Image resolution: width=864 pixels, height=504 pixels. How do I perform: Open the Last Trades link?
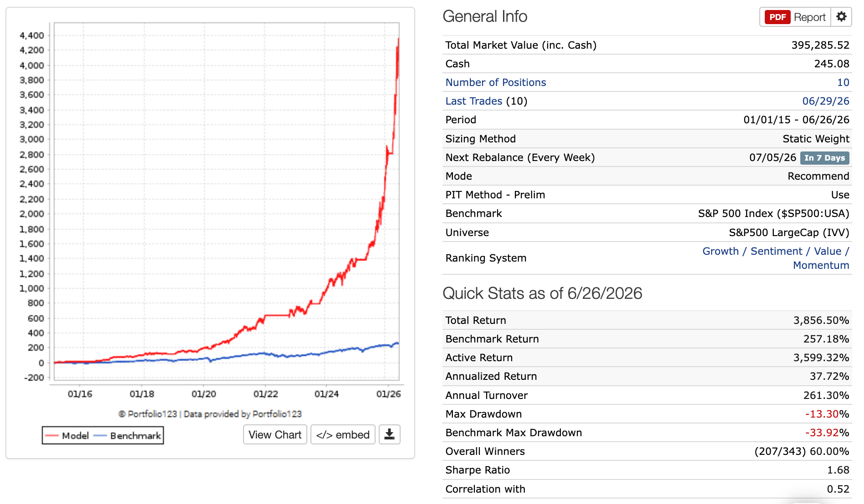pos(474,101)
